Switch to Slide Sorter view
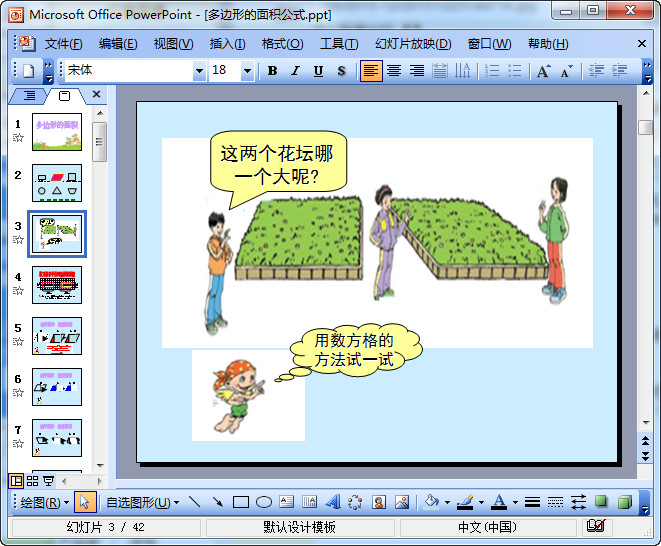This screenshot has height=546, width=661. [32, 481]
